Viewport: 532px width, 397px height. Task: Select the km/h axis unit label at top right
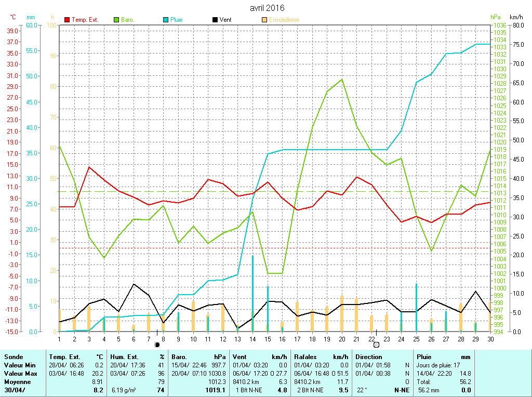tap(517, 17)
